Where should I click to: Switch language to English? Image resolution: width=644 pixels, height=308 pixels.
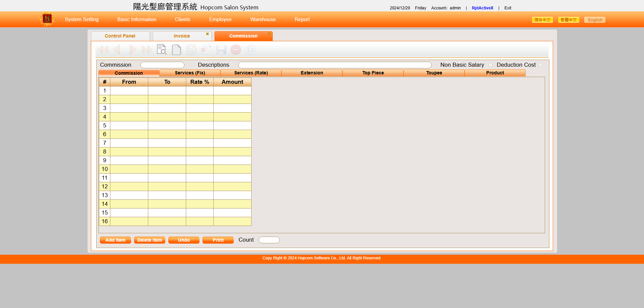[595, 20]
